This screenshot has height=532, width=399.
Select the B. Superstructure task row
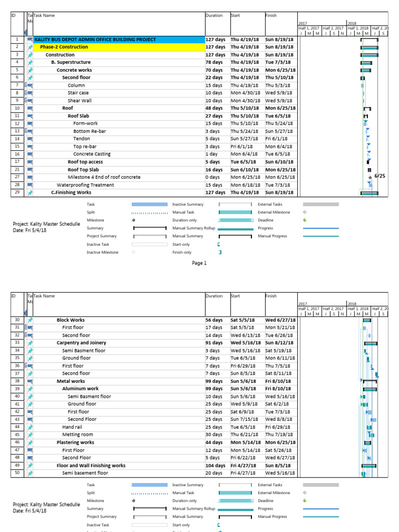(x=71, y=62)
